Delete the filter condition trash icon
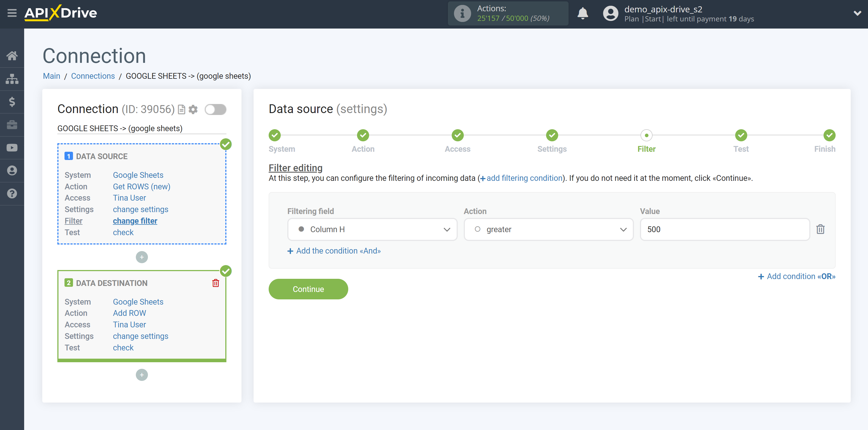The height and width of the screenshot is (430, 868). coord(820,229)
